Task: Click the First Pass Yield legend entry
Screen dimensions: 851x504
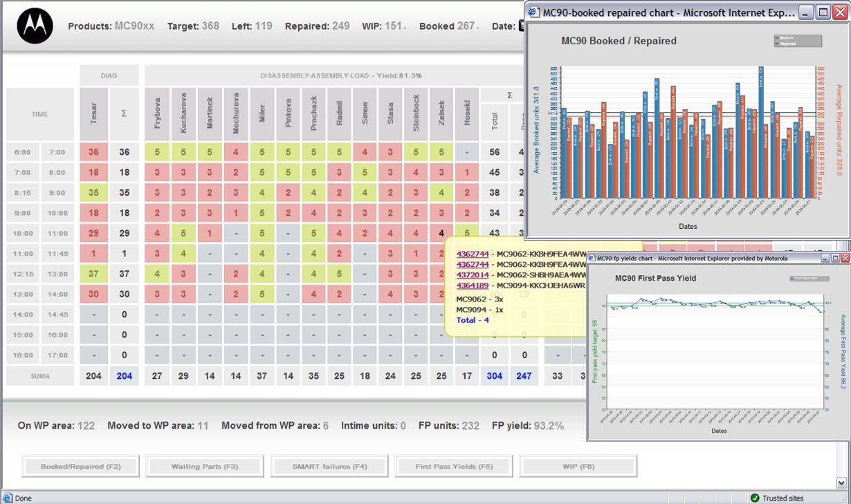Action: 809,279
